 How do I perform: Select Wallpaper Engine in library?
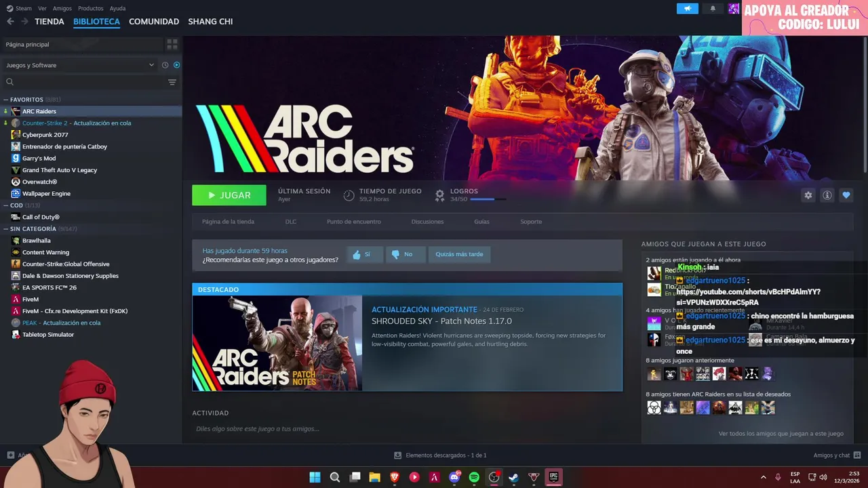(x=46, y=194)
